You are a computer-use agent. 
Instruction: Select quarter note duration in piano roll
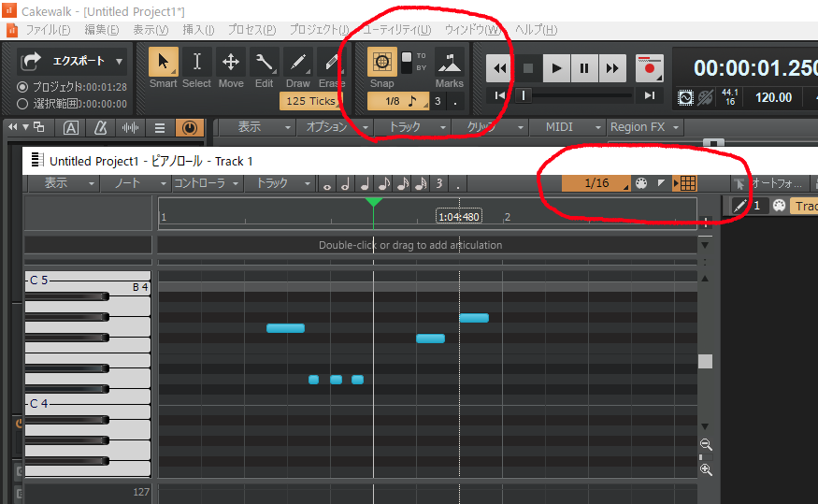[365, 183]
